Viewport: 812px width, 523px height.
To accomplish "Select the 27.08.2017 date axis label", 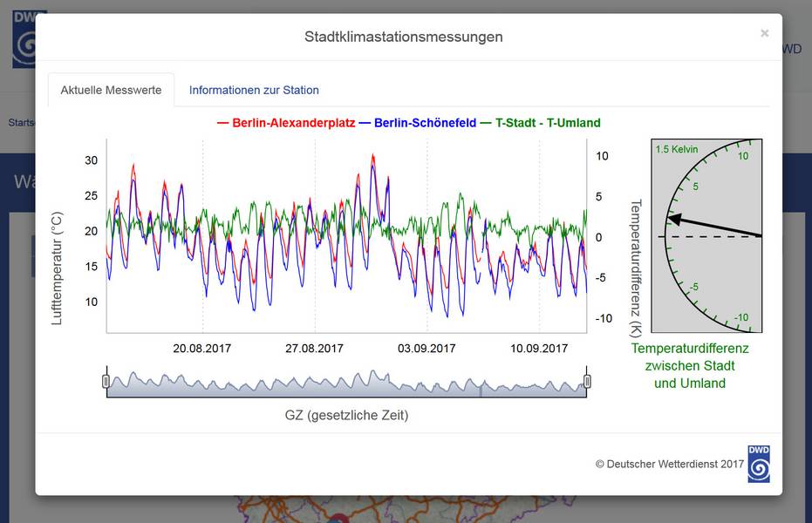I will (314, 348).
